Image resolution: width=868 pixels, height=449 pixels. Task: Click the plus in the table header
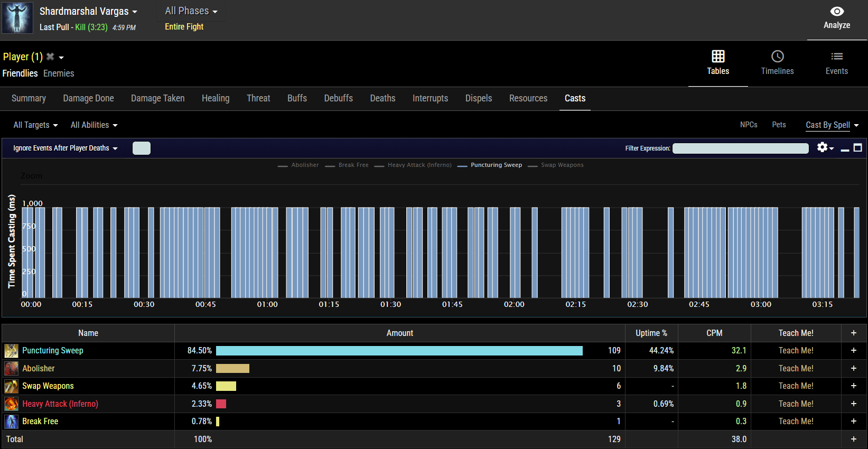854,333
